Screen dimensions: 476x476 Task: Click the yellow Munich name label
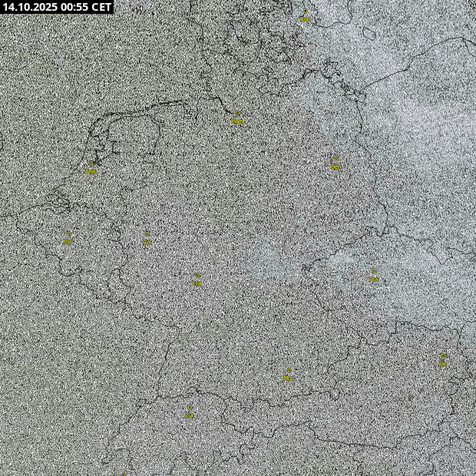click(289, 378)
